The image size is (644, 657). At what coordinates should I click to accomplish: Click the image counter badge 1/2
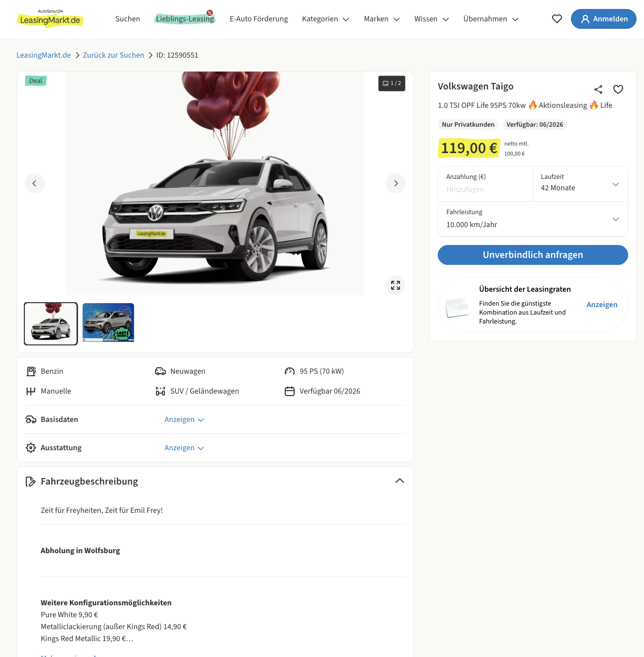click(x=392, y=83)
